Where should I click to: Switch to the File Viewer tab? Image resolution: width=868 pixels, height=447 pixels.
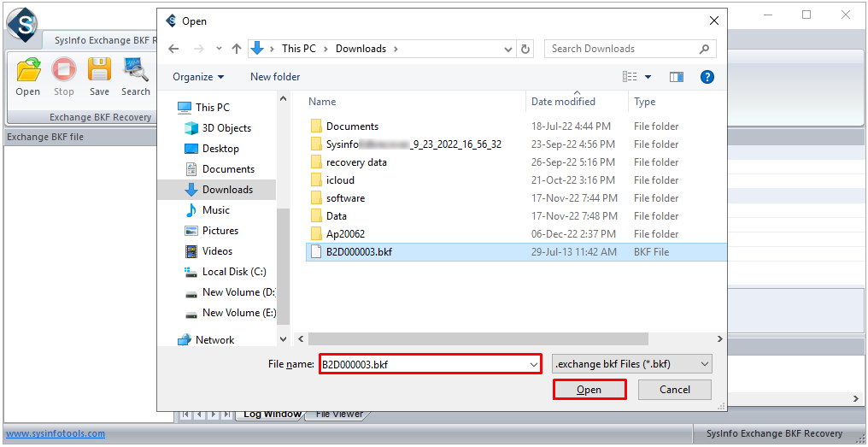pyautogui.click(x=339, y=415)
